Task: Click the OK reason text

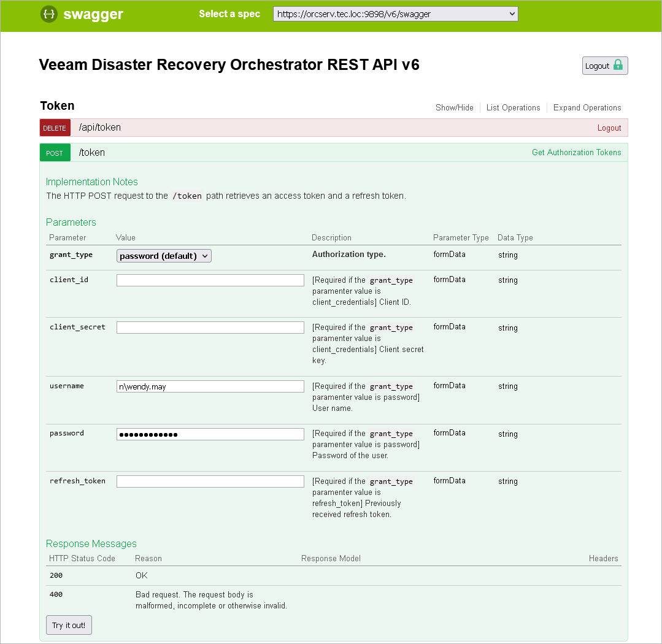Action: 142,575
